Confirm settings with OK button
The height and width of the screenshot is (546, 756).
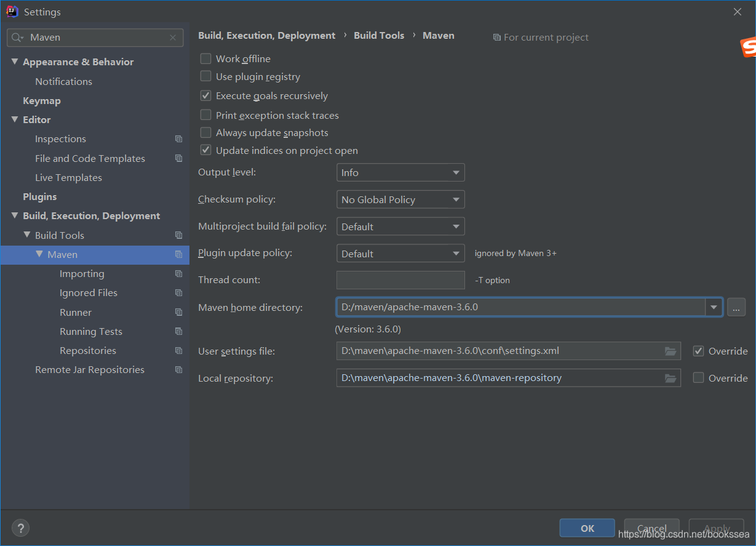pyautogui.click(x=587, y=528)
